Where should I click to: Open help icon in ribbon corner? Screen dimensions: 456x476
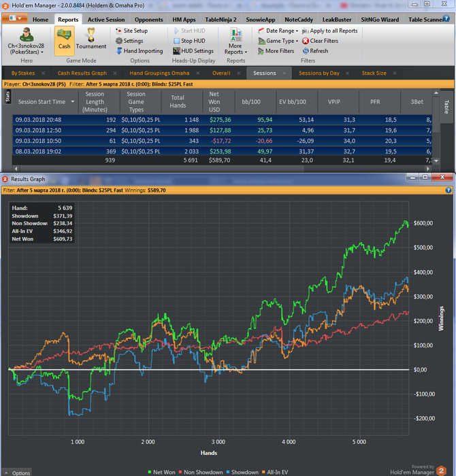(x=446, y=18)
